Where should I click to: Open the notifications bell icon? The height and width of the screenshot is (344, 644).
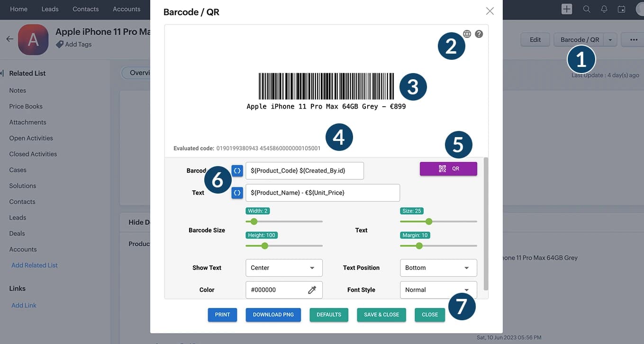pos(604,9)
